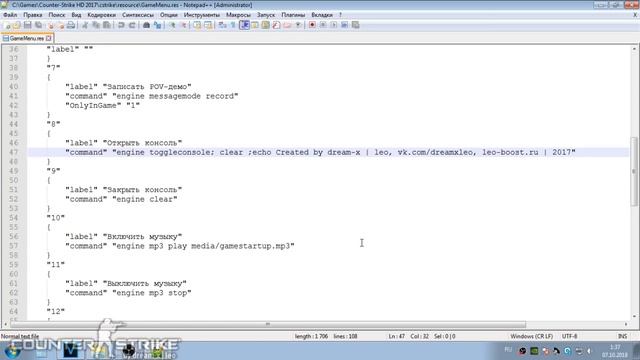
Task: Open the Плагины menu
Action: click(x=293, y=15)
